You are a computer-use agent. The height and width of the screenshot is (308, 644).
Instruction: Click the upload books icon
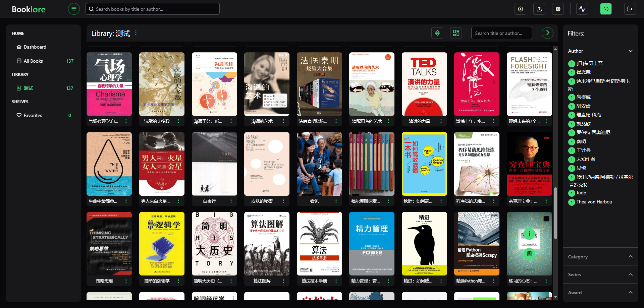coord(539,9)
